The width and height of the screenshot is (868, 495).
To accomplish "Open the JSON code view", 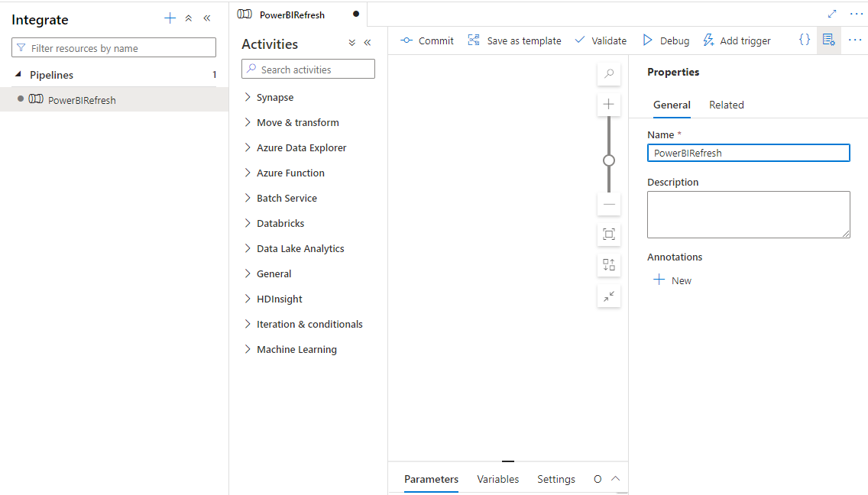I will pyautogui.click(x=805, y=40).
